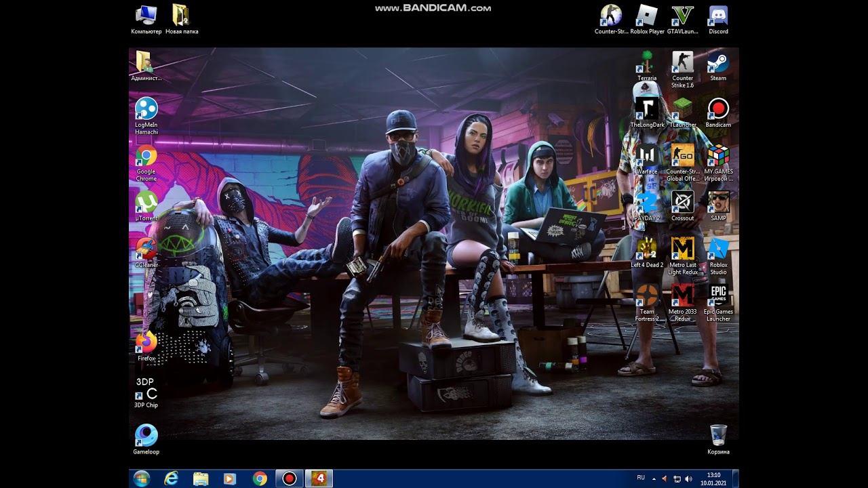Viewport: 868px width, 488px height.
Task: Open Discord desktop shortcut
Action: [x=718, y=20]
